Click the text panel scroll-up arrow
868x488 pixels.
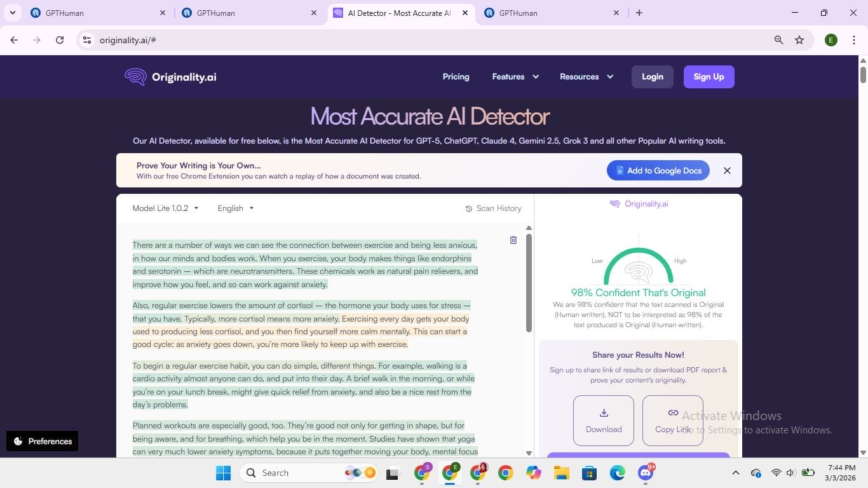pyautogui.click(x=529, y=228)
